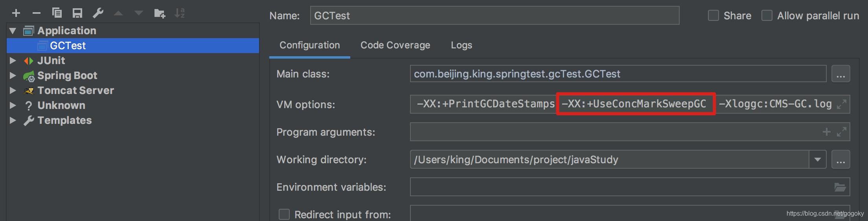The height and width of the screenshot is (221, 868).
Task: Click the Add New Configuration plus icon
Action: pos(16,13)
